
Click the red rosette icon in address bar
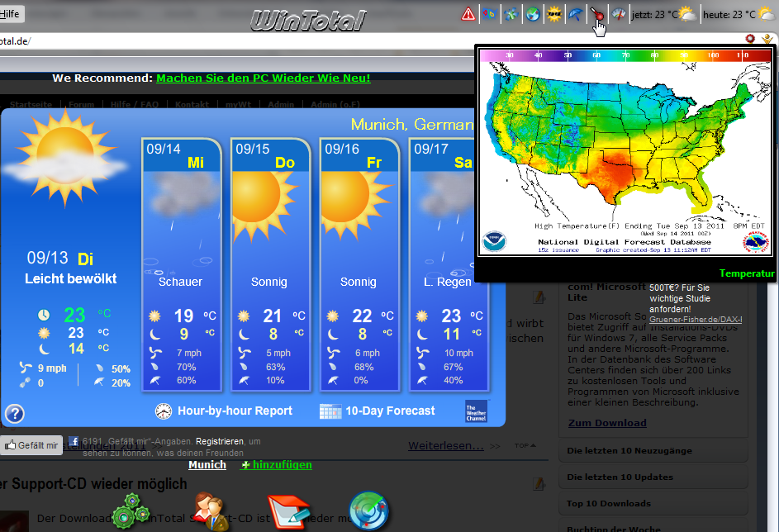tap(750, 38)
